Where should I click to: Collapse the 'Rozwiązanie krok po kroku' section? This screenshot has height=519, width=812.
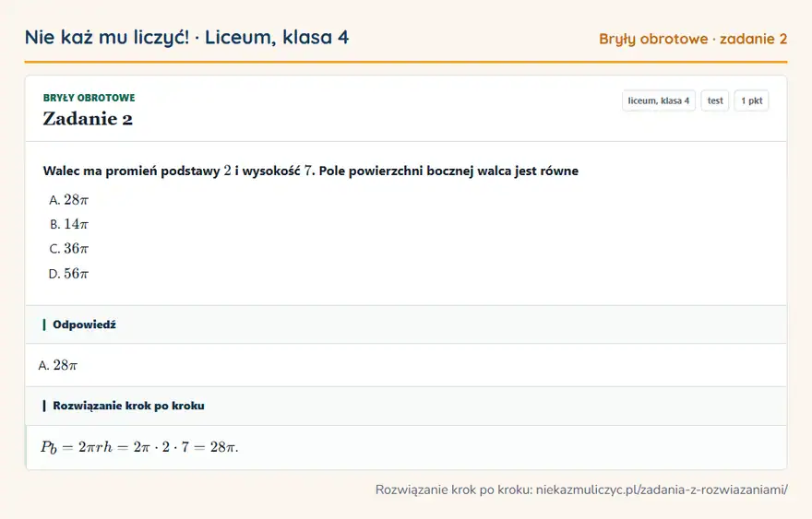[406, 406]
